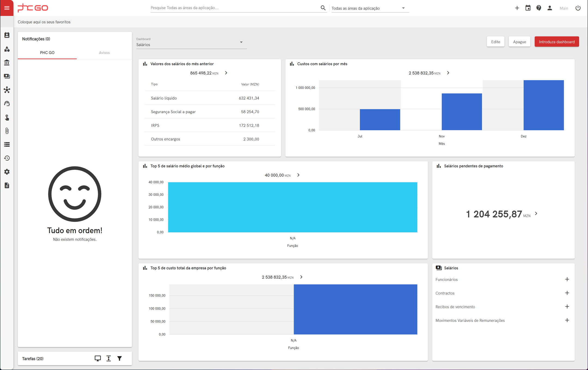Open the network nodes sidebar icon

(7, 90)
